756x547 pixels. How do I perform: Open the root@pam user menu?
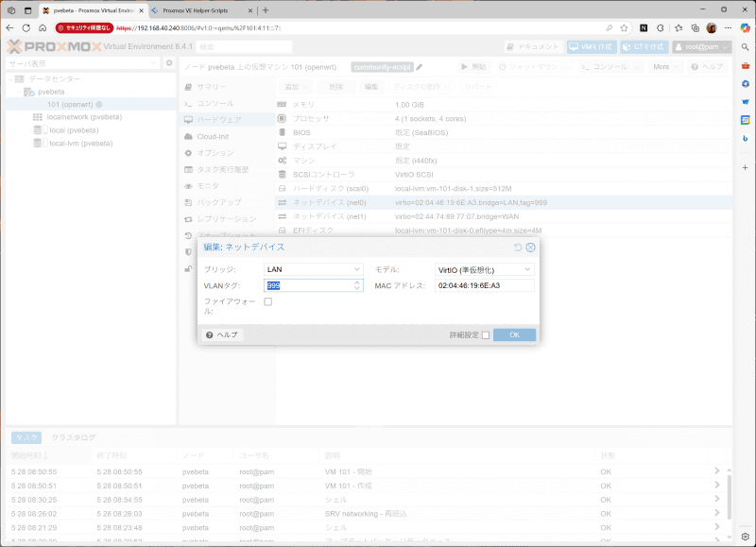702,46
